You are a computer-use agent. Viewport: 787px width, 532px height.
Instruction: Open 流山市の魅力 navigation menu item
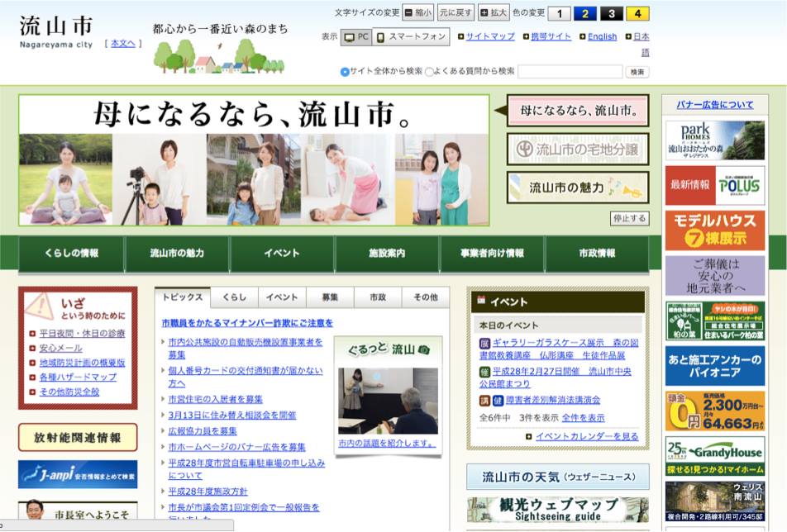click(x=177, y=254)
